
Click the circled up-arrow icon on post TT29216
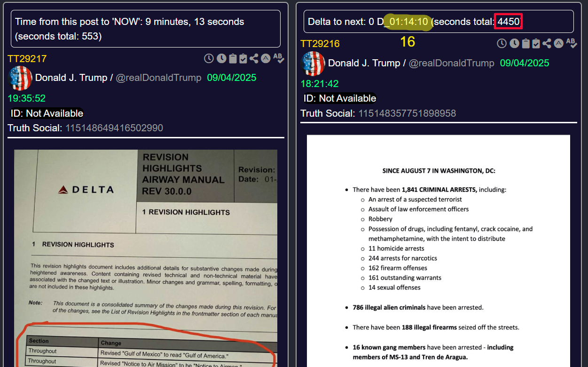[x=559, y=43]
